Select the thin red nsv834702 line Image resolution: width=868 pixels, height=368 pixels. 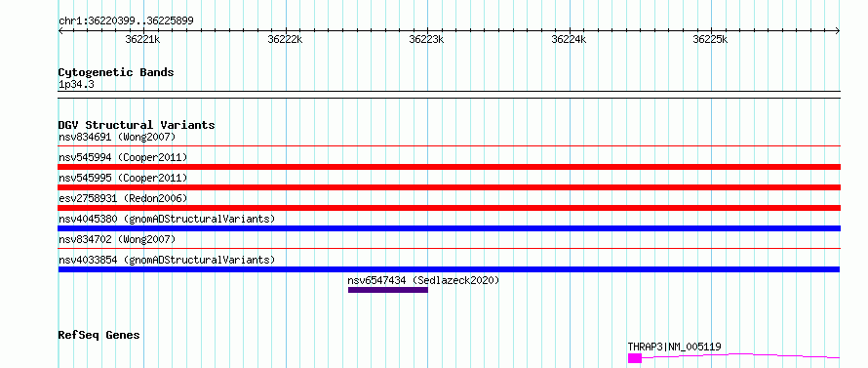[x=449, y=249]
